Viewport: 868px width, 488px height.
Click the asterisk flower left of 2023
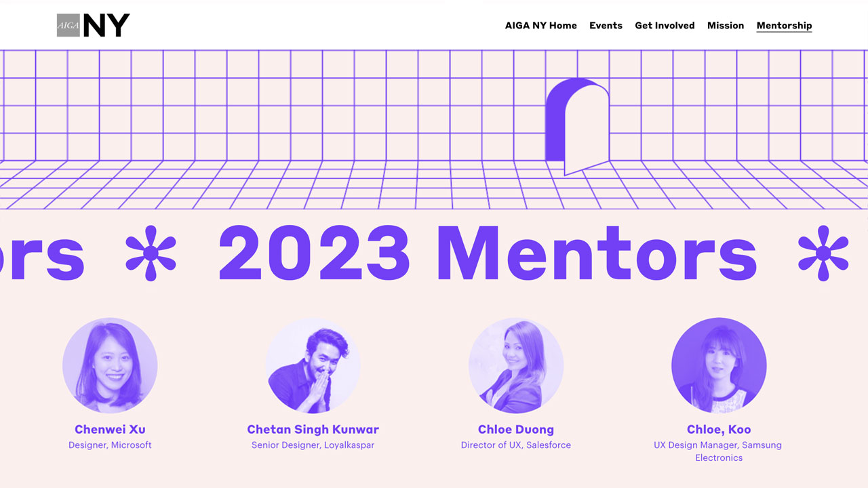(x=151, y=253)
